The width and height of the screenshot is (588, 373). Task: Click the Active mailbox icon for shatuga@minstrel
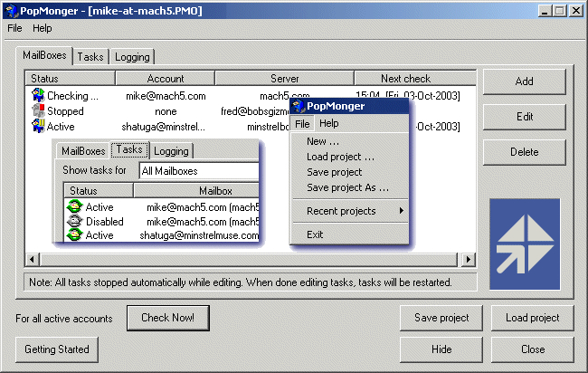(x=38, y=126)
